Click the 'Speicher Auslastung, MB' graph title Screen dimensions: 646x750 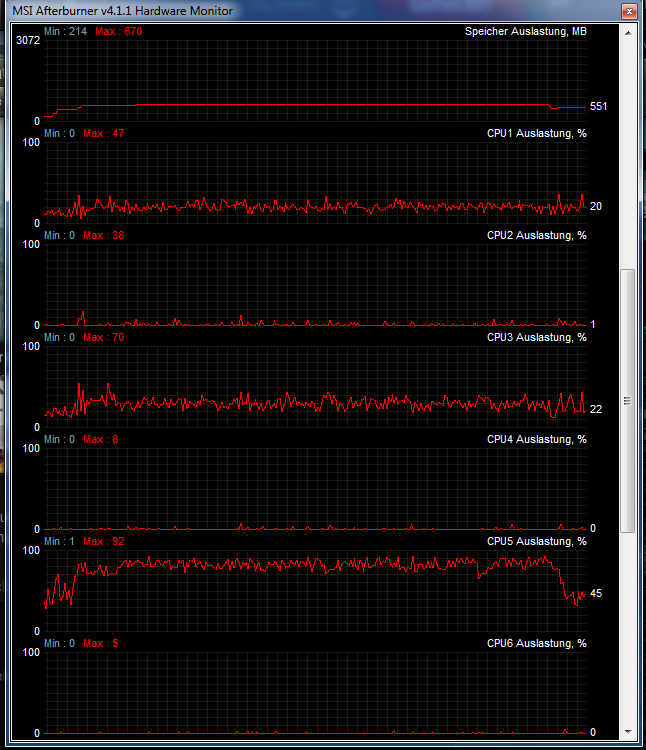coord(526,32)
